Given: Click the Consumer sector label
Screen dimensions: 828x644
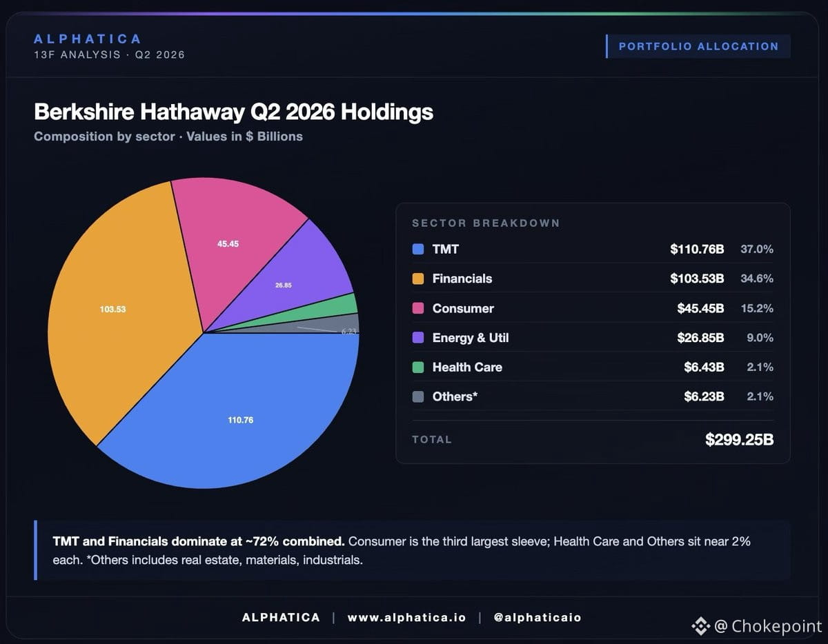Looking at the screenshot, I should 463,308.
